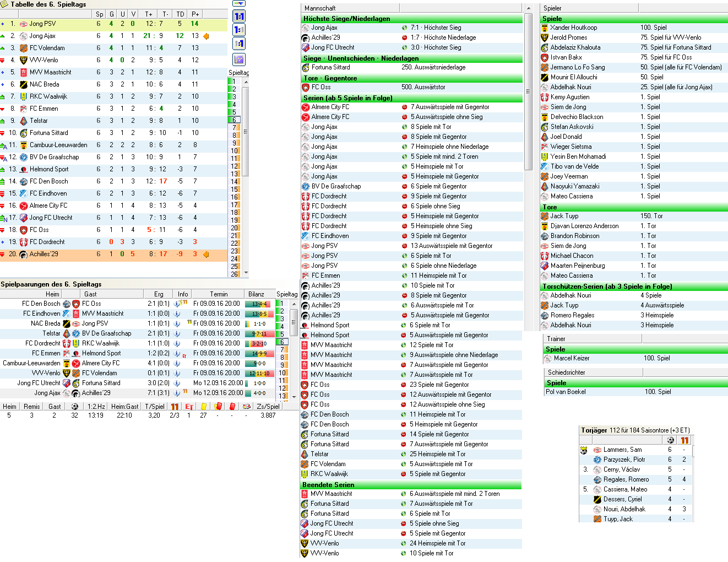Sort league table by the P+ column header
This screenshot has height=562, width=728.
[x=195, y=14]
